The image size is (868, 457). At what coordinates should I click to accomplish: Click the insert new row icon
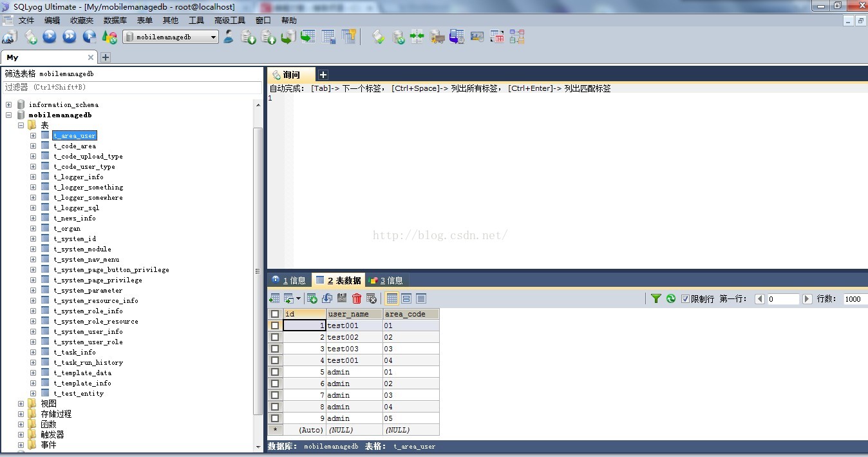pos(312,298)
